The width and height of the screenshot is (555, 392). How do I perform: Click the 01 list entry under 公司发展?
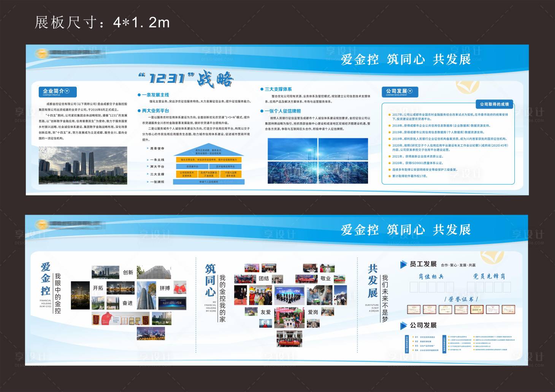[425, 337]
